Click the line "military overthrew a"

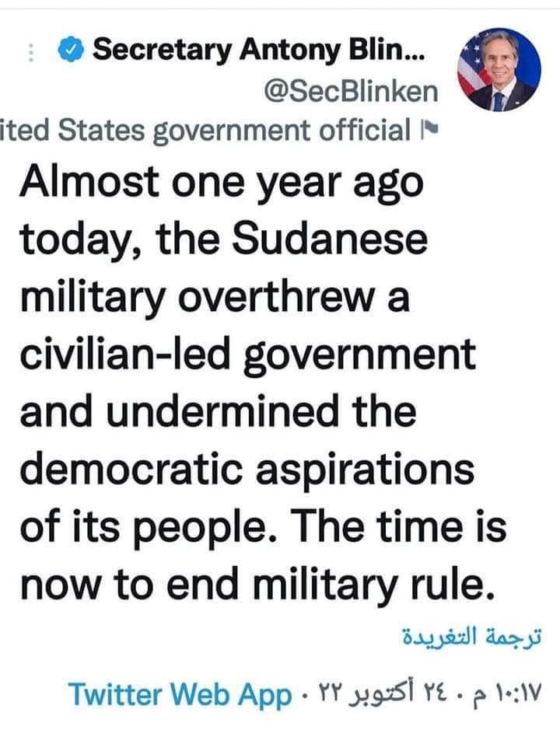pyautogui.click(x=213, y=299)
